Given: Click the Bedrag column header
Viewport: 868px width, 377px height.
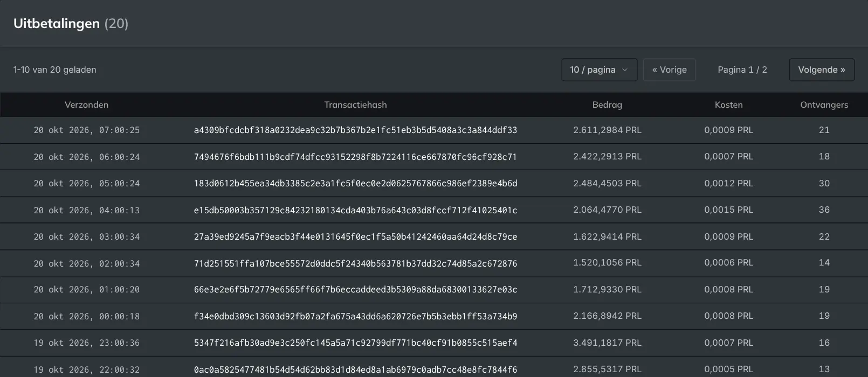Looking at the screenshot, I should coord(607,105).
